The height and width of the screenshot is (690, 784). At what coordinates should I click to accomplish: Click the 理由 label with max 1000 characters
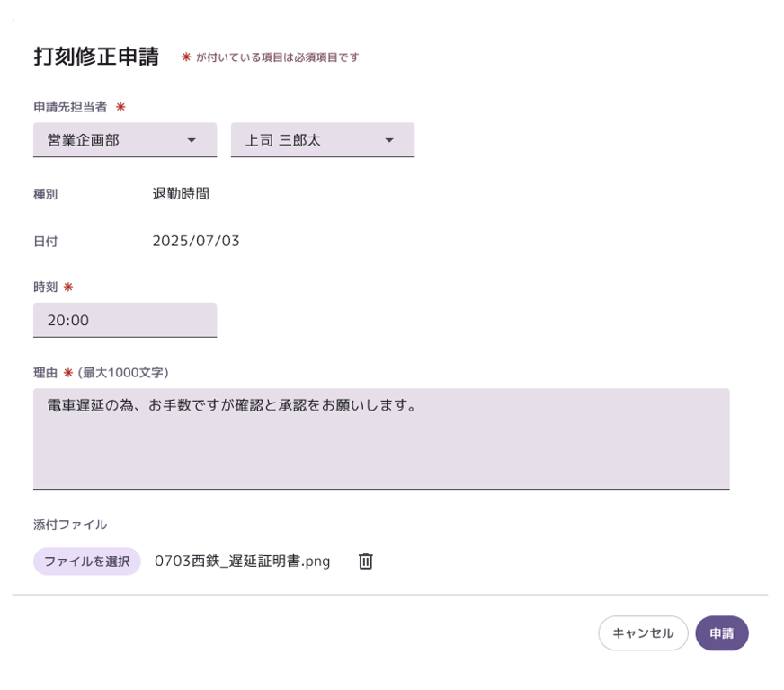[101, 373]
